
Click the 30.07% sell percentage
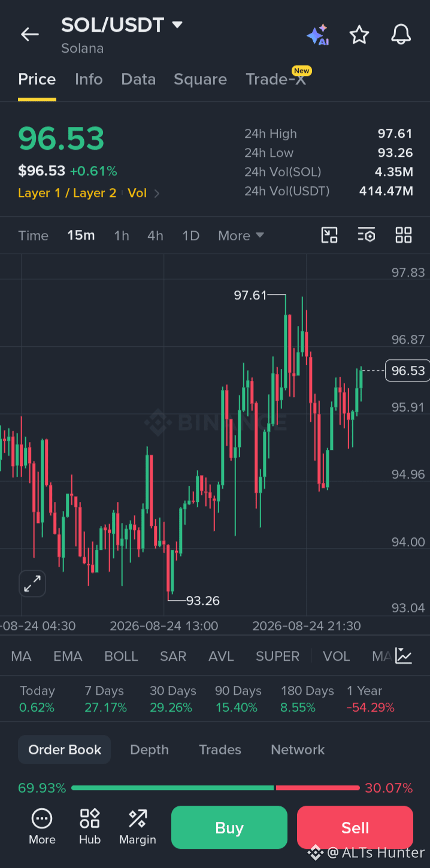tap(389, 788)
